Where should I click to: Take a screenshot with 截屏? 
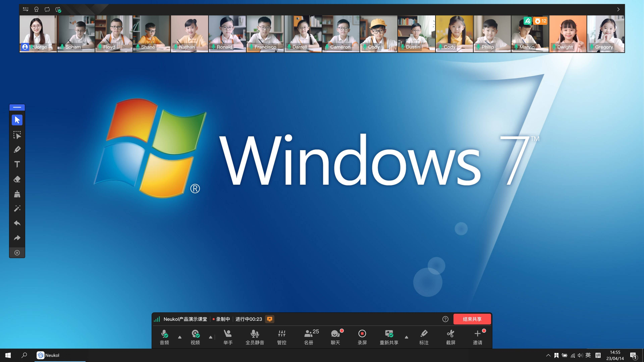450,337
